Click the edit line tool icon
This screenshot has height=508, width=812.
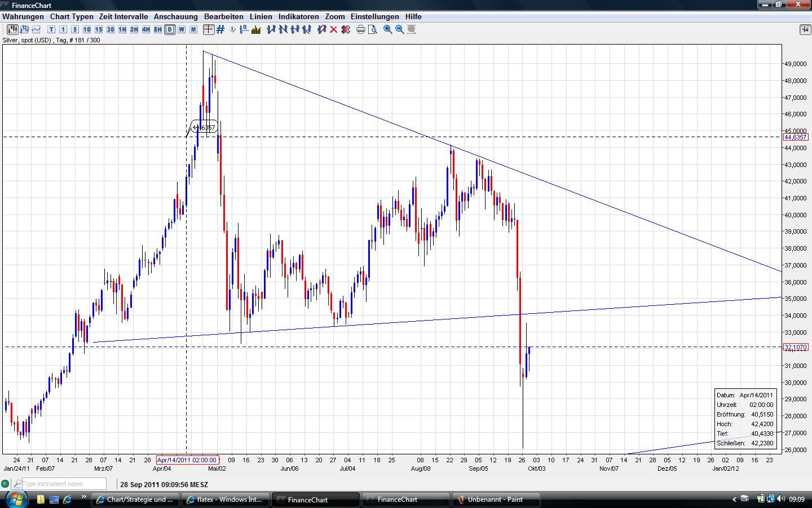tap(322, 29)
